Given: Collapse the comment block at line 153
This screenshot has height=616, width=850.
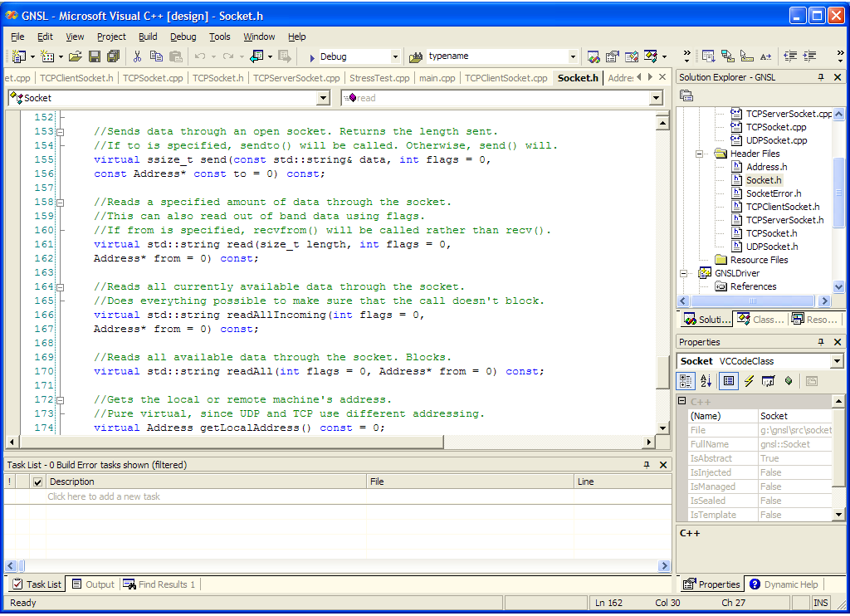Looking at the screenshot, I should tap(61, 131).
